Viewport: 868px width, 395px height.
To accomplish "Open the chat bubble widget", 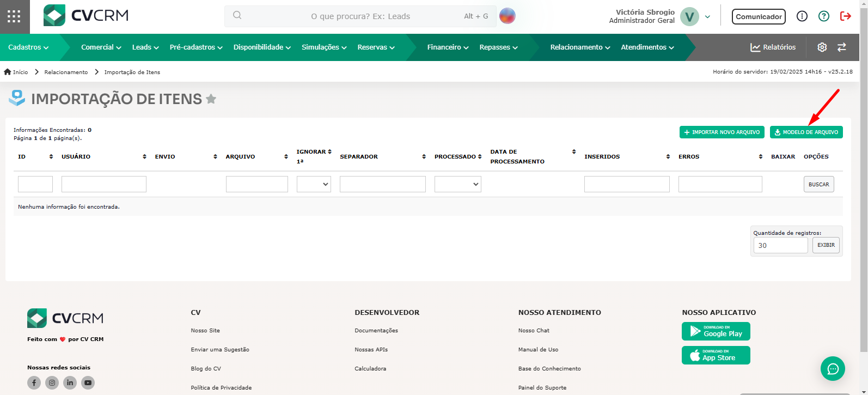I will (833, 369).
